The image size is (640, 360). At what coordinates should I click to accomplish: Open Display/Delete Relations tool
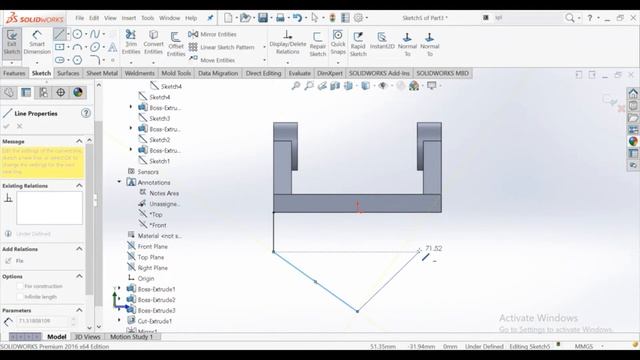288,42
